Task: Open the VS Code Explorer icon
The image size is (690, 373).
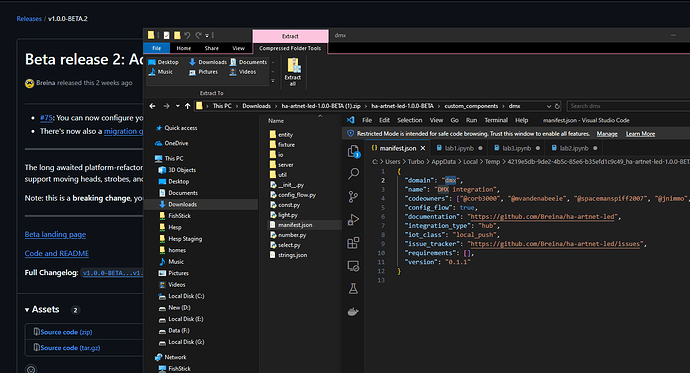Action: [x=353, y=151]
